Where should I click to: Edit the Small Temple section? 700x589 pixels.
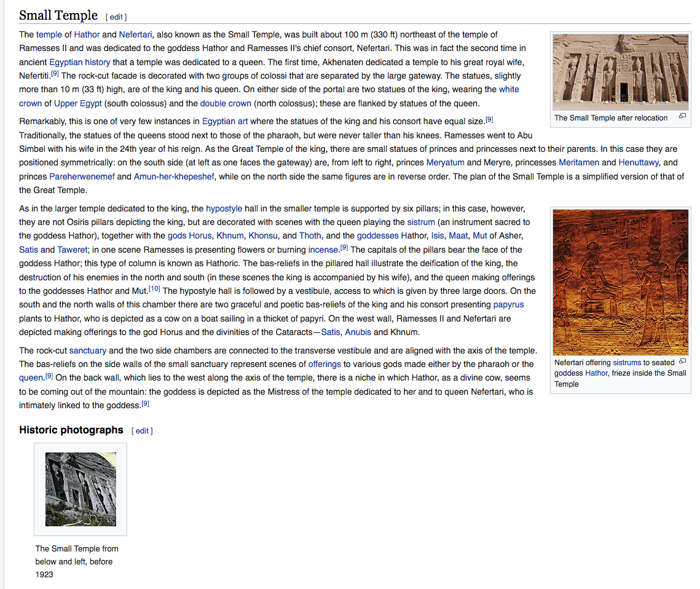coord(116,17)
